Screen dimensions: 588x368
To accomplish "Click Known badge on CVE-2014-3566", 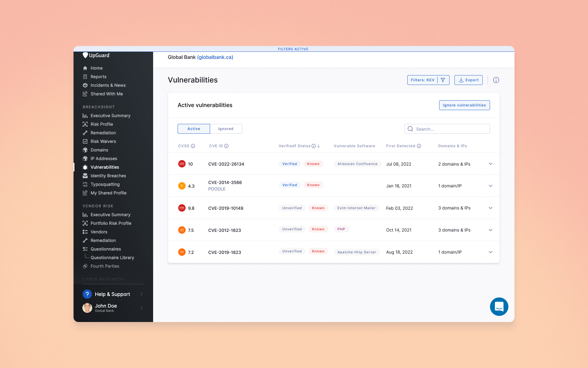I will (313, 185).
